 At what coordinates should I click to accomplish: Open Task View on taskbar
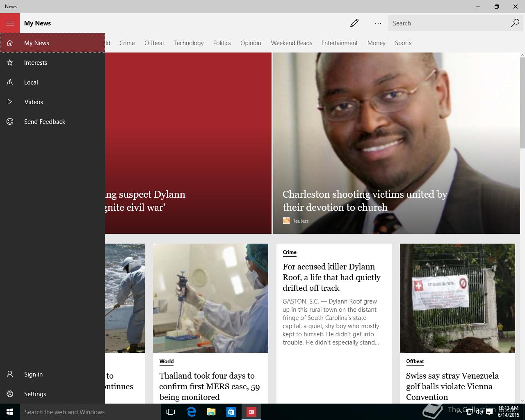[x=171, y=412]
